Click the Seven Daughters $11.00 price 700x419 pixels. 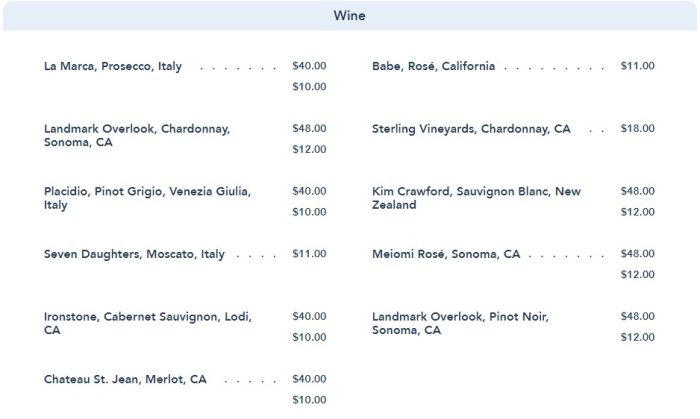coord(309,254)
